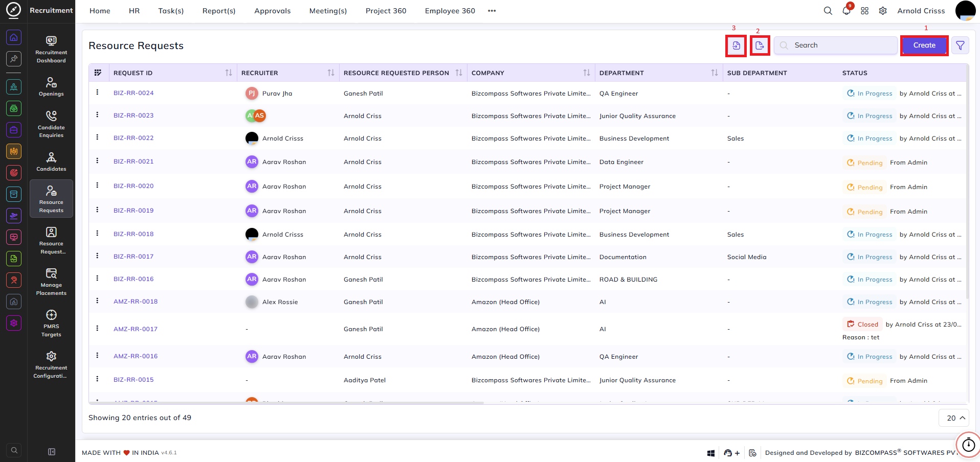This screenshot has width=980, height=462.
Task: Open row actions menu for BIZ-RR-0015
Action: [97, 379]
